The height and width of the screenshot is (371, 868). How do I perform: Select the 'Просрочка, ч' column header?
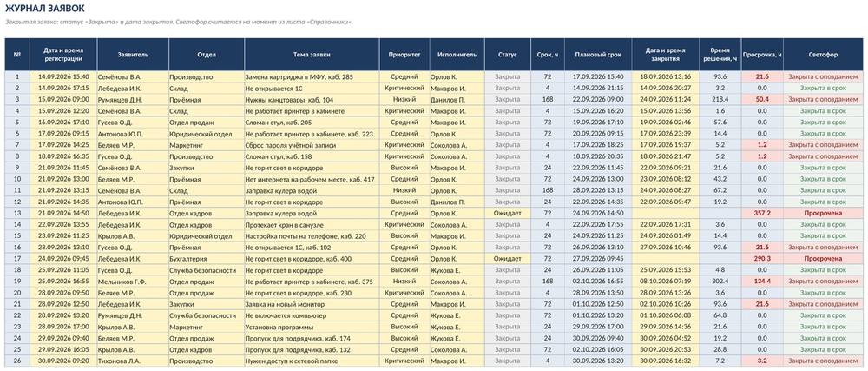[x=762, y=55]
